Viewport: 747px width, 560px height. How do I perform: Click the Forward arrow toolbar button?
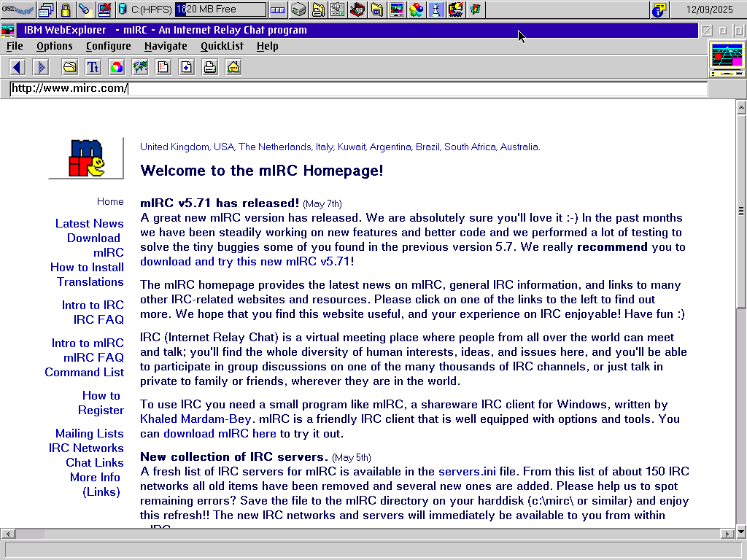click(x=41, y=67)
